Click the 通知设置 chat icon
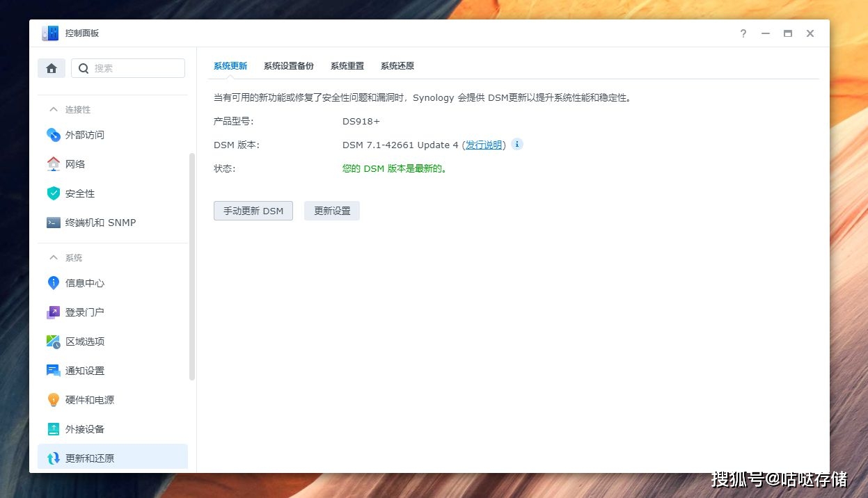The image size is (868, 498). (54, 371)
